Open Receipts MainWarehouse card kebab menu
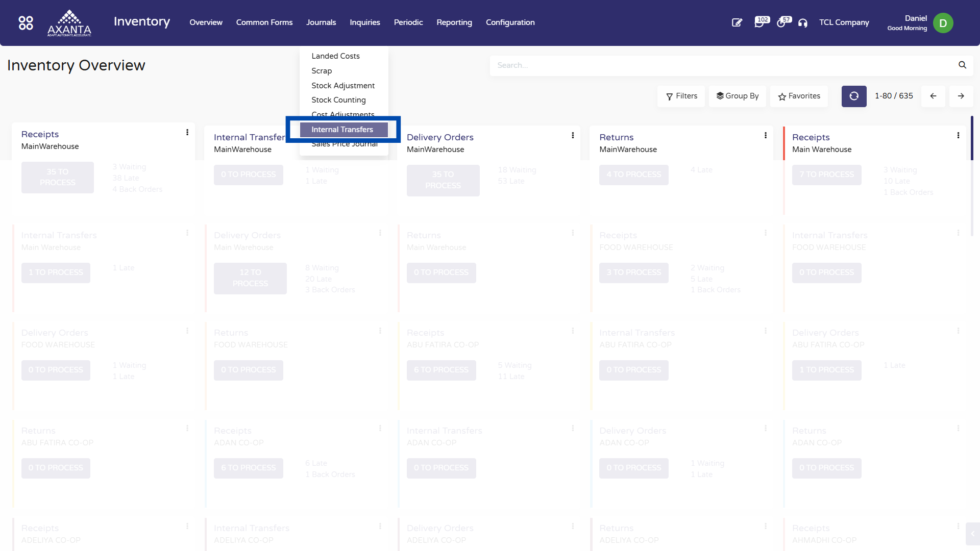The width and height of the screenshot is (980, 551). (x=187, y=132)
